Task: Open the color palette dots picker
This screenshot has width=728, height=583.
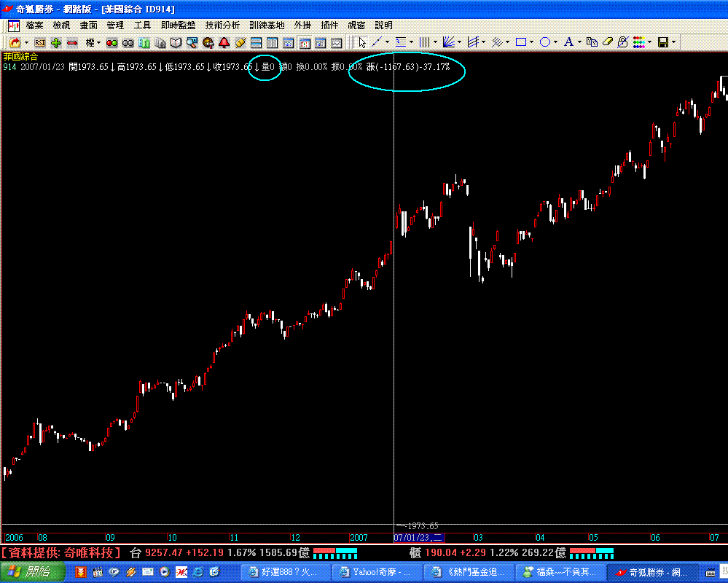Action: [638, 42]
